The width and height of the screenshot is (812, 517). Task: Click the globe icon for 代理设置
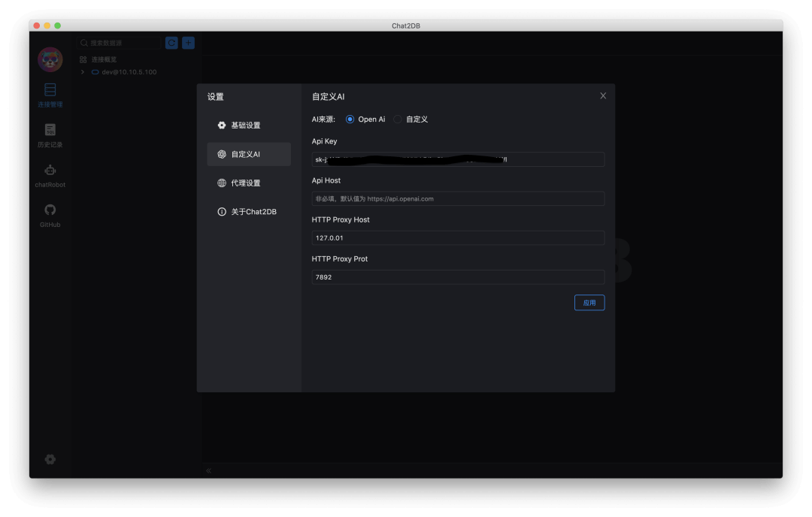tap(222, 183)
